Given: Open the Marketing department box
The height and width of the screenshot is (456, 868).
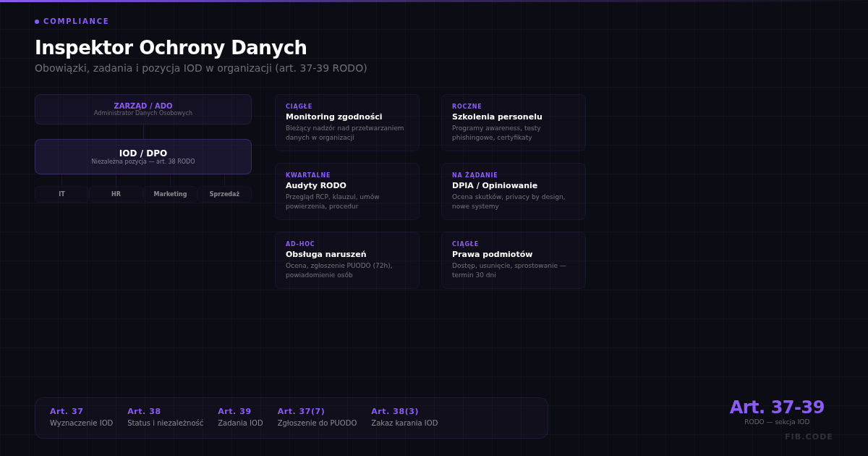Looking at the screenshot, I should [x=170, y=194].
